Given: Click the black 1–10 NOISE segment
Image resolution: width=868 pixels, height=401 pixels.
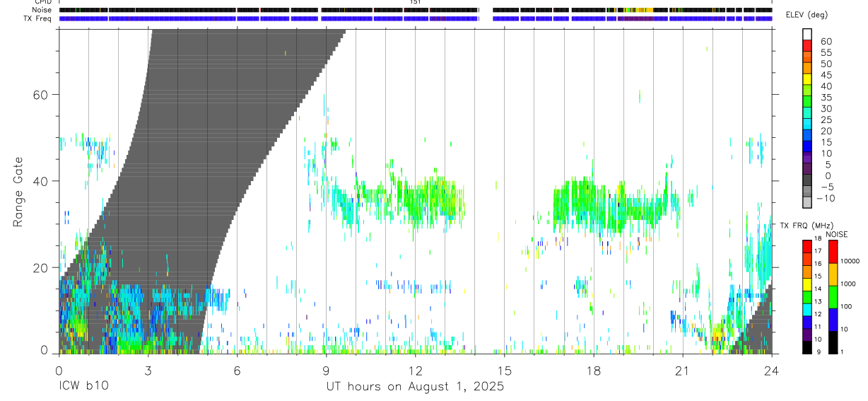Looking at the screenshot, I should tap(833, 342).
